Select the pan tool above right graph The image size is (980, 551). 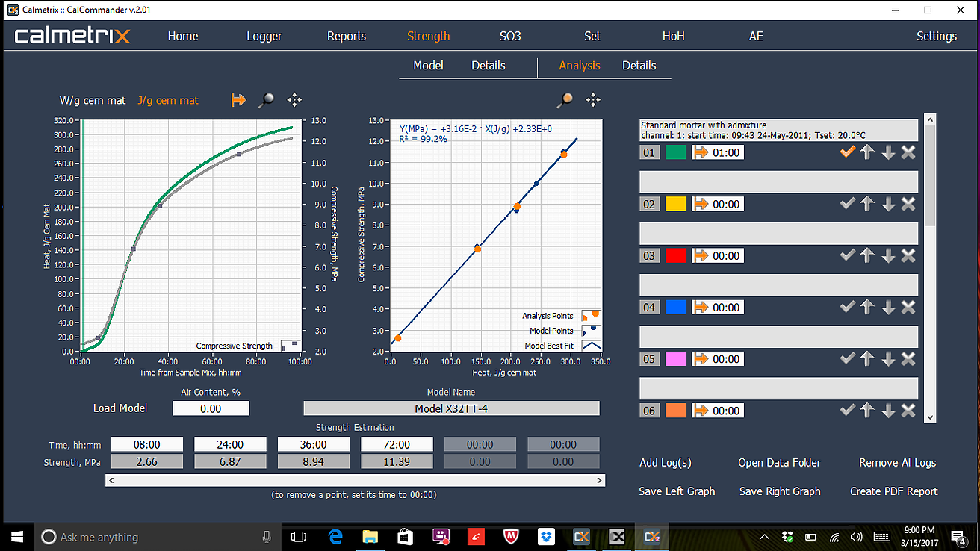tap(593, 100)
